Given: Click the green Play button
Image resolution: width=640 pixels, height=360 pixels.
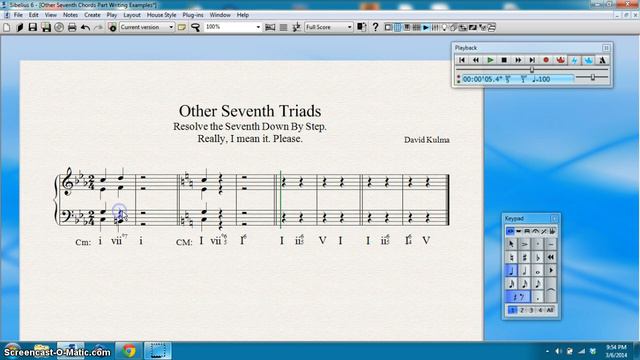Looking at the screenshot, I should click(x=490, y=60).
